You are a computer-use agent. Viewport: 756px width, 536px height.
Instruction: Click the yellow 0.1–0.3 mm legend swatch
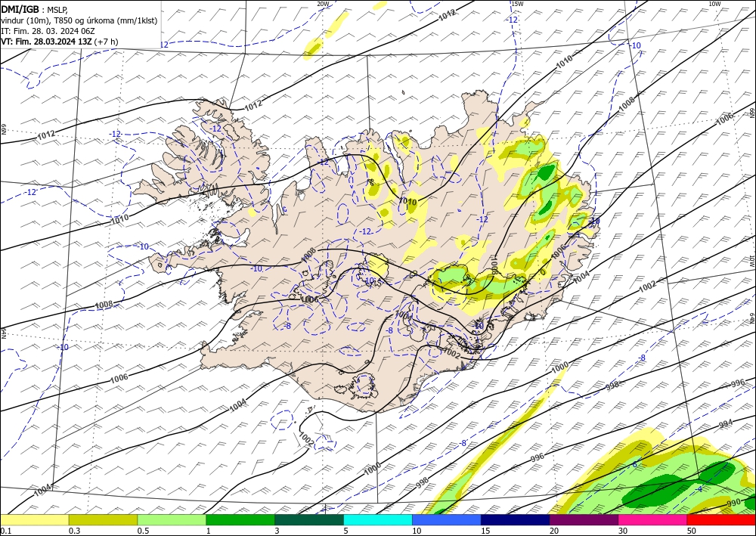[34, 520]
